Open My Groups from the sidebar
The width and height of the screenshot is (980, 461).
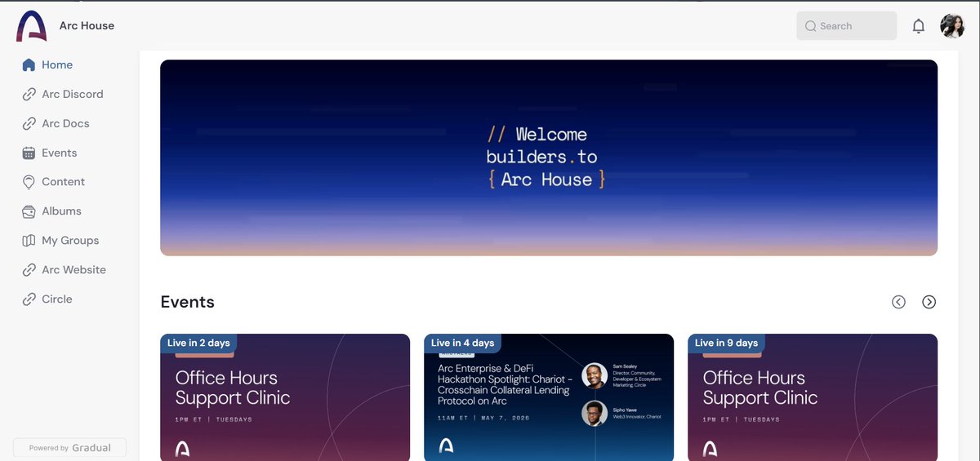[69, 241]
